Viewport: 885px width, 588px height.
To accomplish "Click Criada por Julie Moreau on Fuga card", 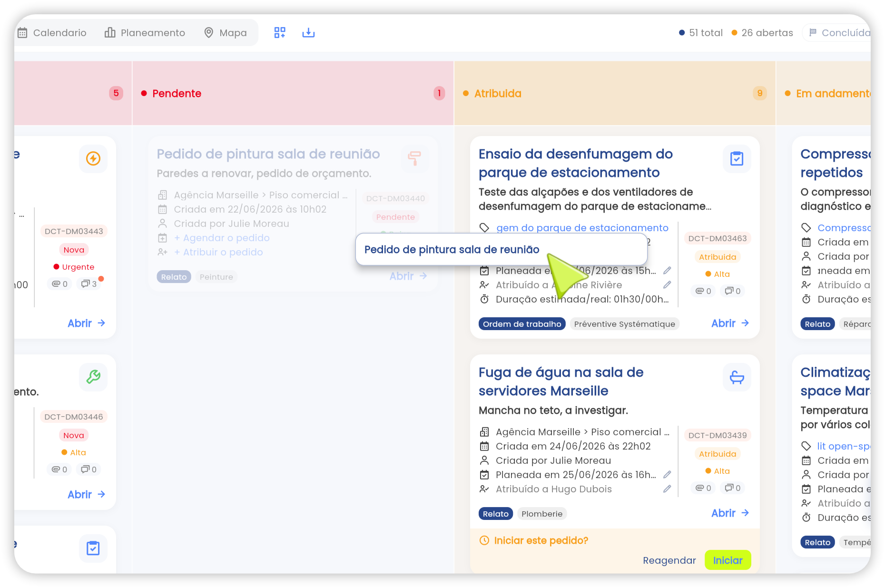I will pyautogui.click(x=553, y=461).
